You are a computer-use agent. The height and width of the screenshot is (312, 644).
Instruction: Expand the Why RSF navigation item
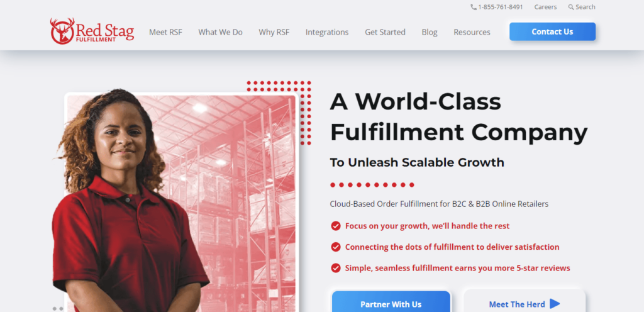274,32
